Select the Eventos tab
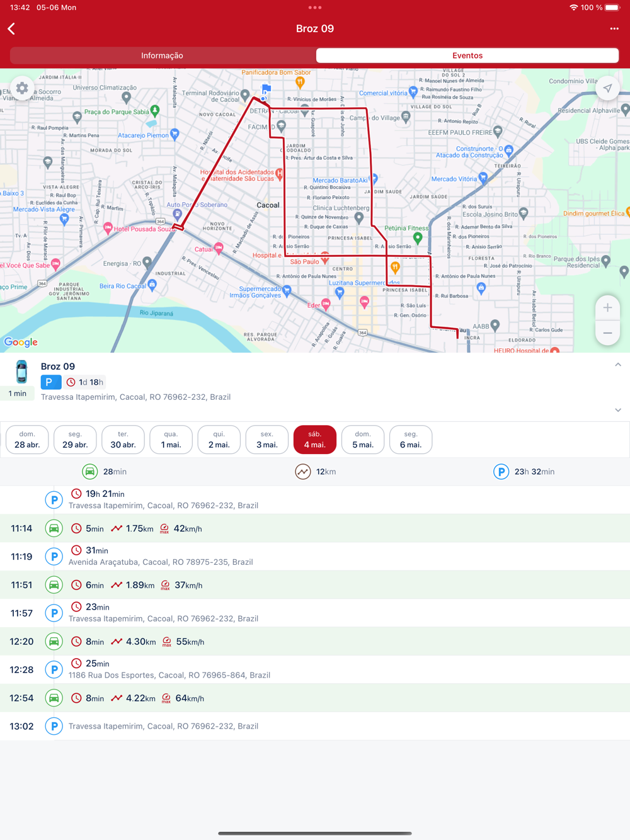The width and height of the screenshot is (630, 840). 467,55
